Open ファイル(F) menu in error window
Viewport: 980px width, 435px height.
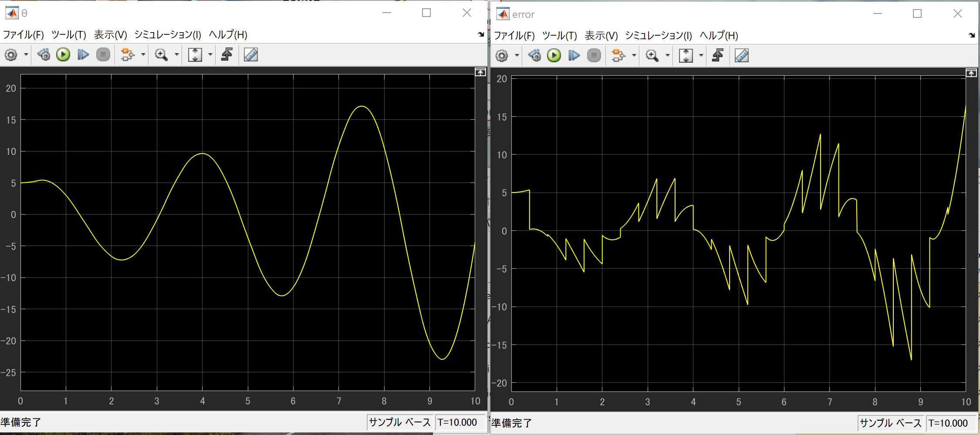point(514,36)
